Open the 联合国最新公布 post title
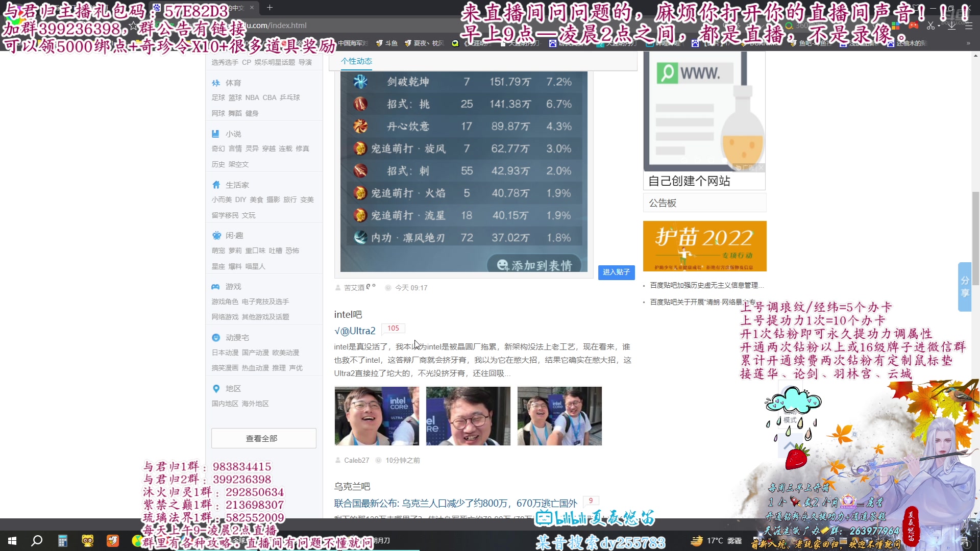This screenshot has width=980, height=551. pyautogui.click(x=455, y=503)
